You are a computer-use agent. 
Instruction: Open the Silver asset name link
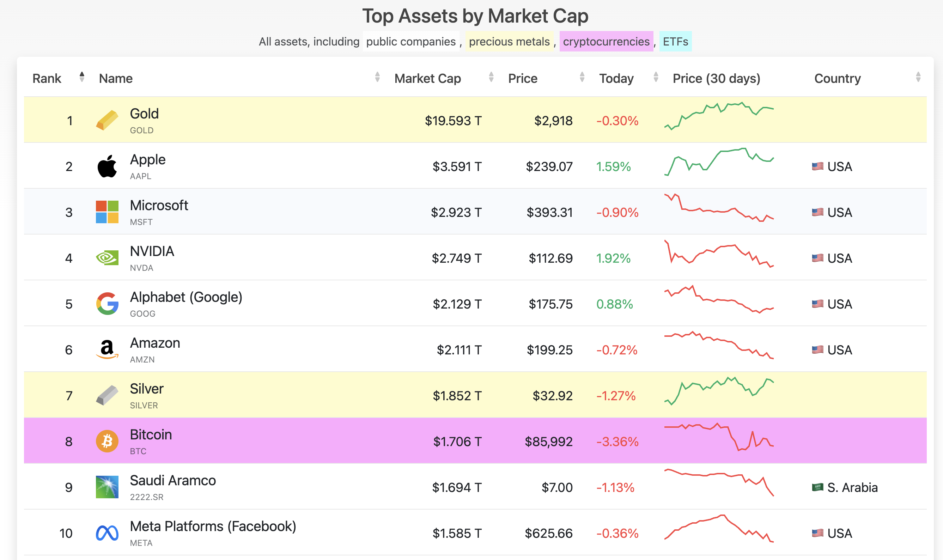tap(147, 389)
